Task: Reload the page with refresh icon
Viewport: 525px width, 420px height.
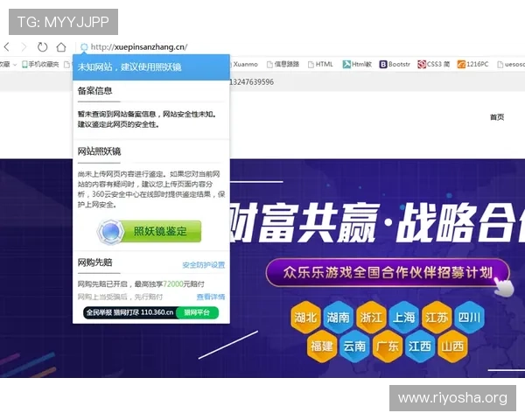Action: point(43,47)
